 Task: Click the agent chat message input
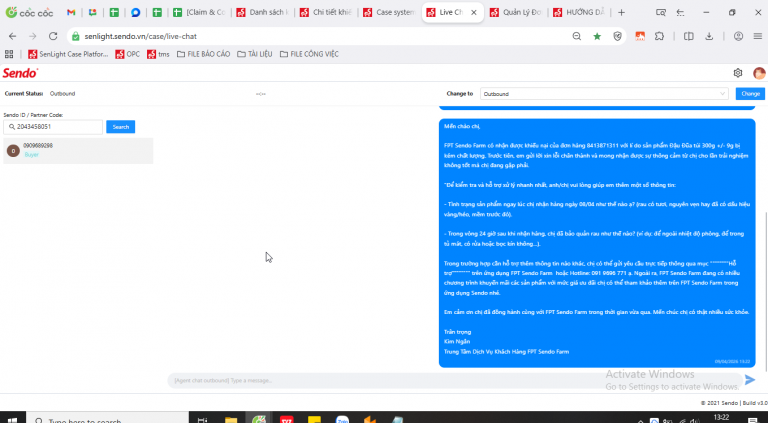[x=455, y=380]
